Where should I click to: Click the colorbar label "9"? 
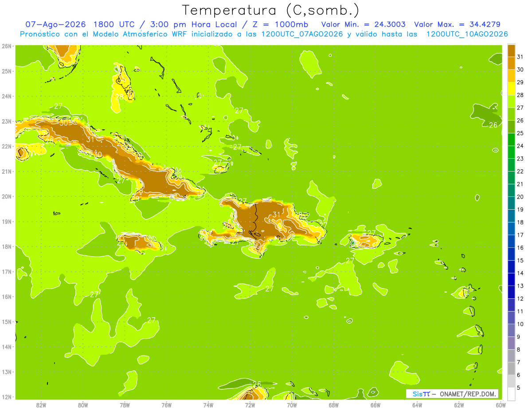click(x=519, y=337)
